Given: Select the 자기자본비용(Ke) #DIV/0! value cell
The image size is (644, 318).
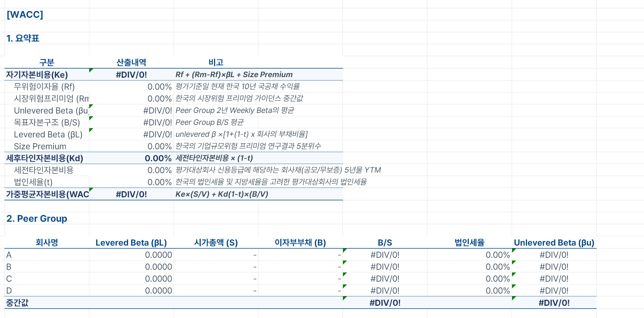Looking at the screenshot, I should pyautogui.click(x=131, y=75).
